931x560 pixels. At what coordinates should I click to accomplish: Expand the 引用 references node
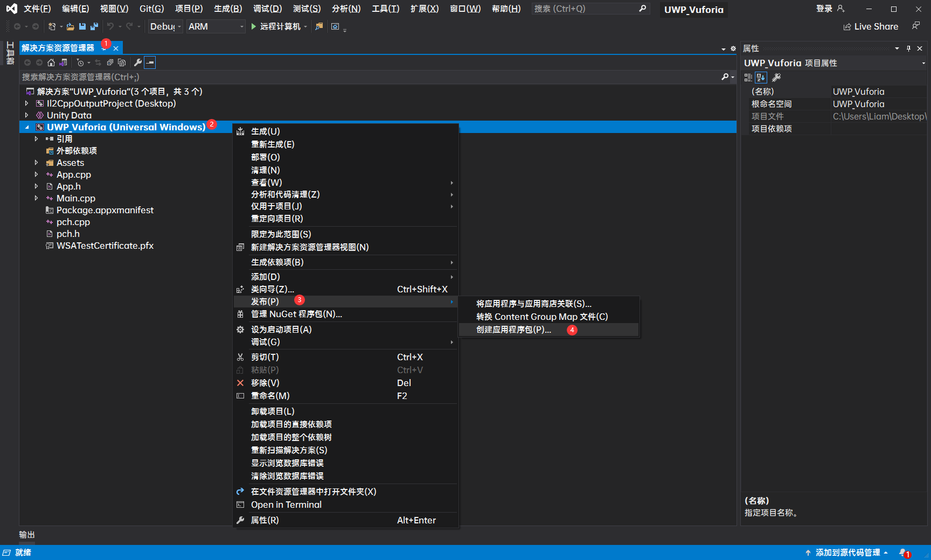click(36, 139)
